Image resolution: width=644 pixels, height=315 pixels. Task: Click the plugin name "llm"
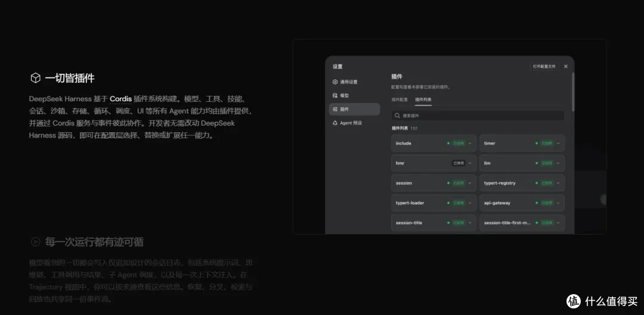coord(487,163)
